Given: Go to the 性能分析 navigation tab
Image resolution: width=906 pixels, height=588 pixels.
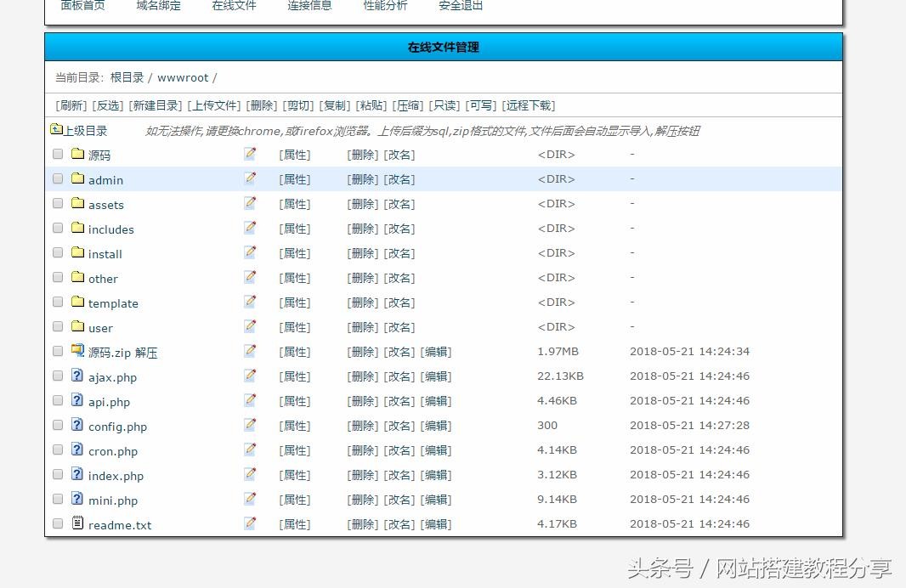Looking at the screenshot, I should [385, 6].
